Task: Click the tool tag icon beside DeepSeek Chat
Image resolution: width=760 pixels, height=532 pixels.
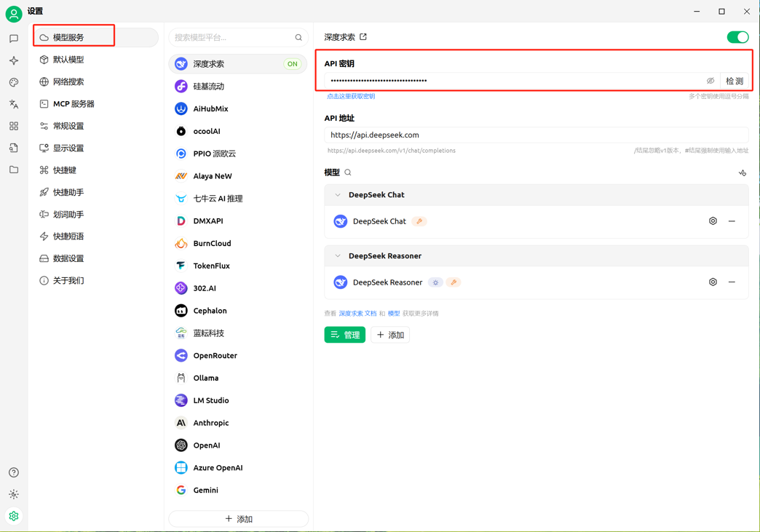Action: point(419,221)
